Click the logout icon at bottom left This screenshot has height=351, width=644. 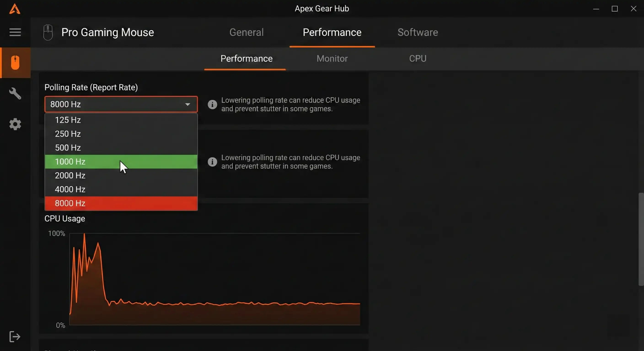tap(15, 337)
